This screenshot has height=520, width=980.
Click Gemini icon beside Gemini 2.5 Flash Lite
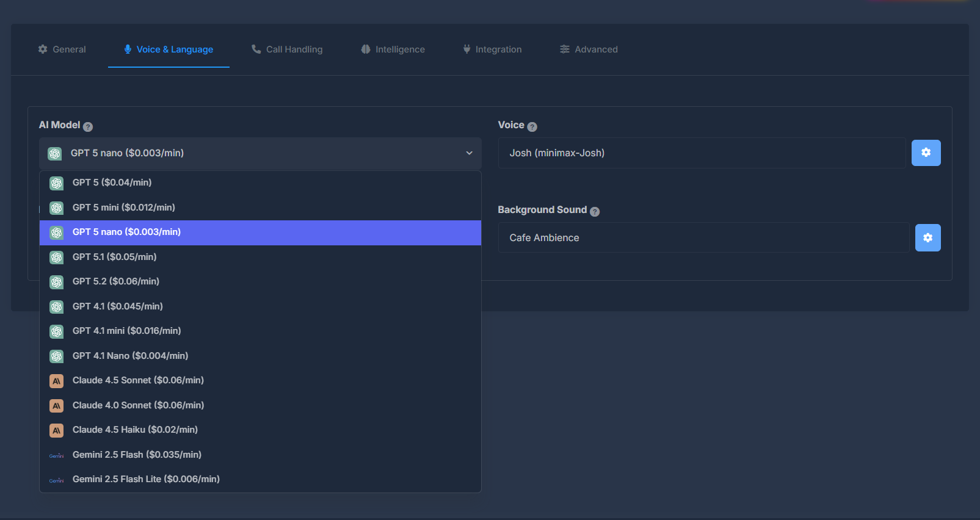(57, 480)
